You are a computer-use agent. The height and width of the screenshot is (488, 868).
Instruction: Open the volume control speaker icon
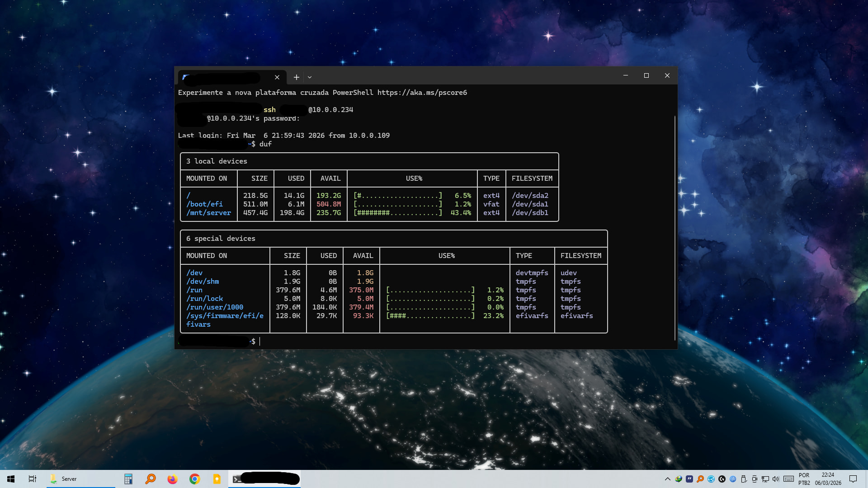click(x=776, y=479)
